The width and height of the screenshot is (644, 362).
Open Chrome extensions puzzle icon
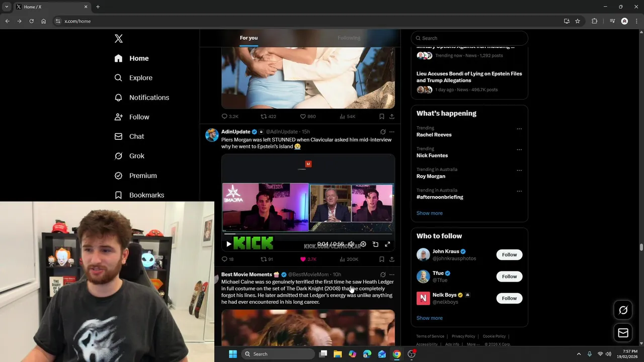point(594,21)
